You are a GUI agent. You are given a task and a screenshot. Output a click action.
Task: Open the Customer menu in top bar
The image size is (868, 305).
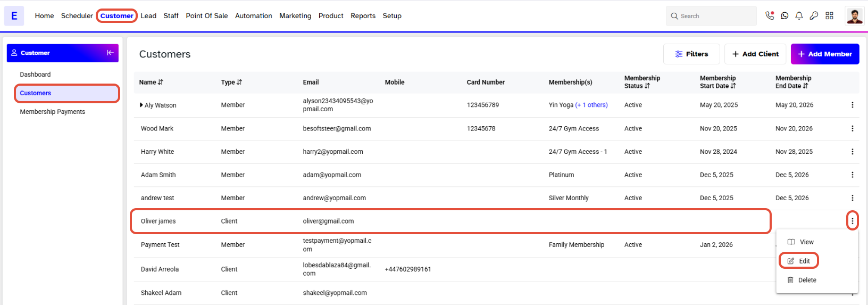click(x=116, y=16)
